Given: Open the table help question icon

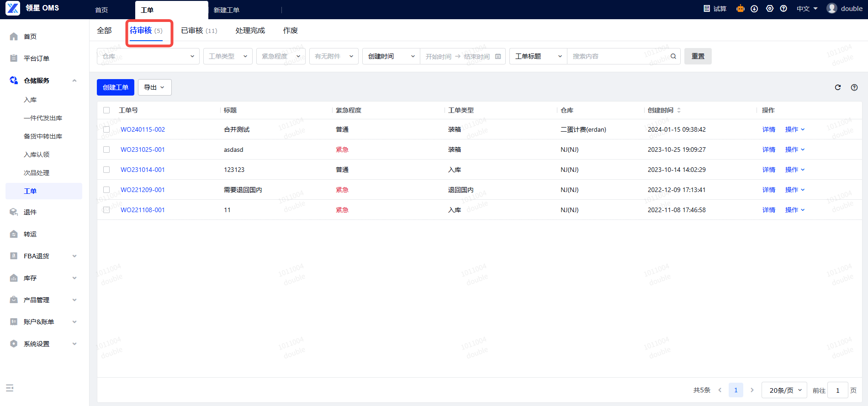Looking at the screenshot, I should tap(854, 87).
